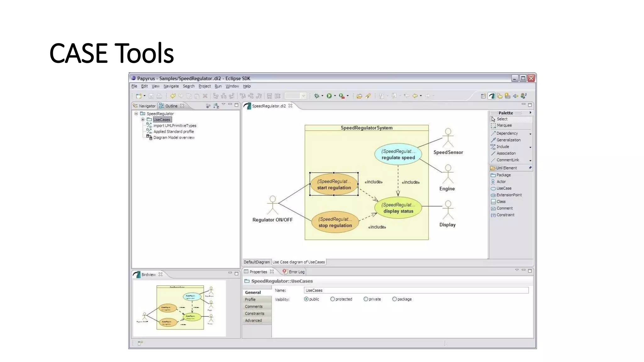
Task: Set visibility to protected
Action: click(332, 299)
